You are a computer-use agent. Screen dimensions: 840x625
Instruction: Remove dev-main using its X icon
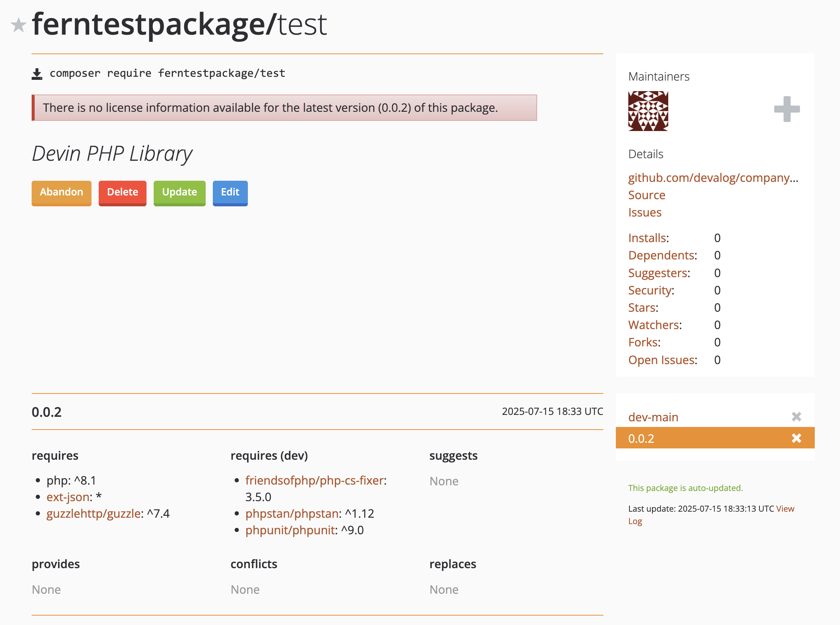[796, 416]
